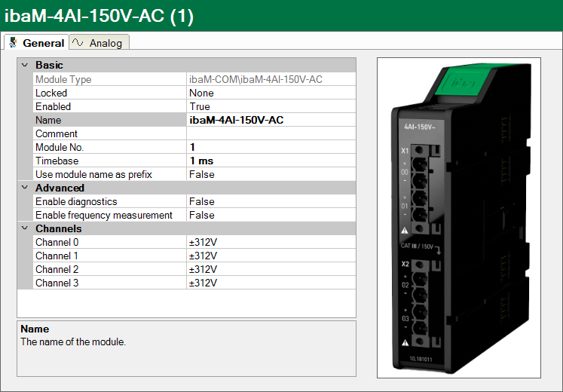The width and height of the screenshot is (563, 392).
Task: Click the Name description heading
Action: [35, 329]
